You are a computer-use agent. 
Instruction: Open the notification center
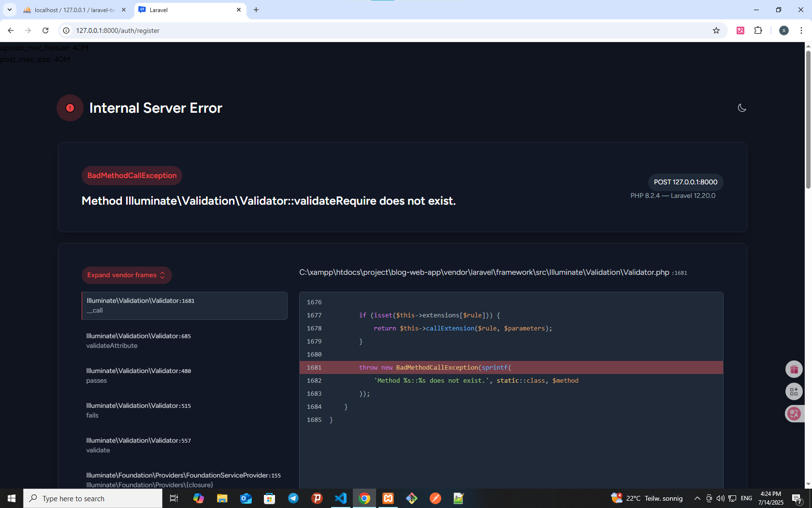click(797, 498)
